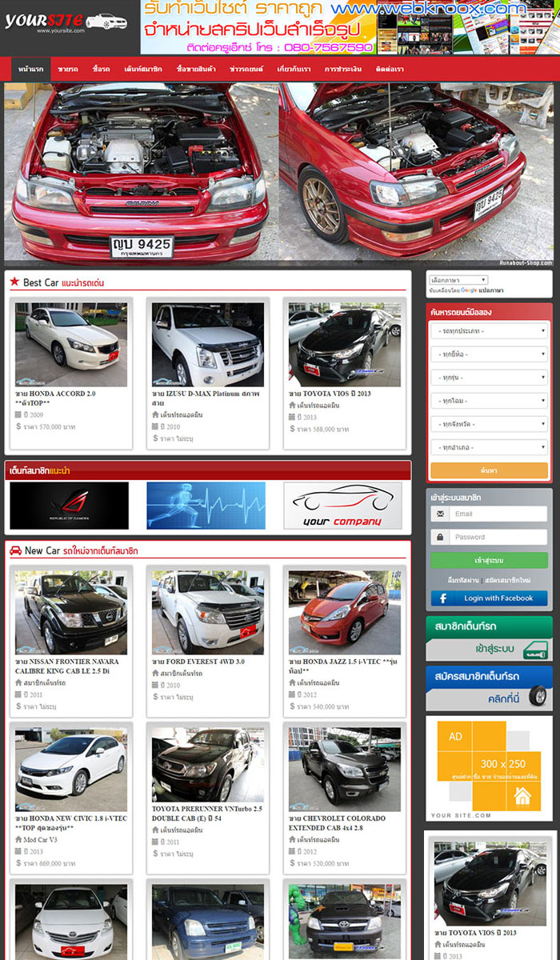Open the Google Translate language selector
This screenshot has width=560, height=960.
point(458,280)
